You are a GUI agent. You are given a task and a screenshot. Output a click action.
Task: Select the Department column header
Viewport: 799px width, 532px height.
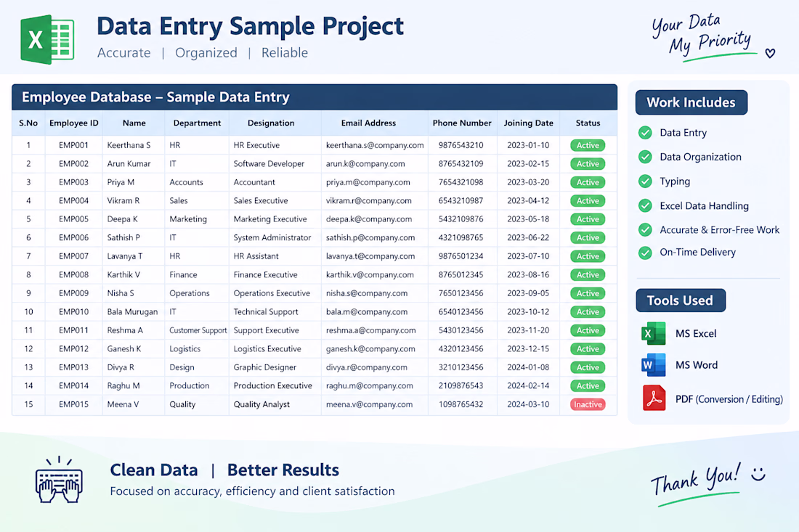[x=197, y=123]
